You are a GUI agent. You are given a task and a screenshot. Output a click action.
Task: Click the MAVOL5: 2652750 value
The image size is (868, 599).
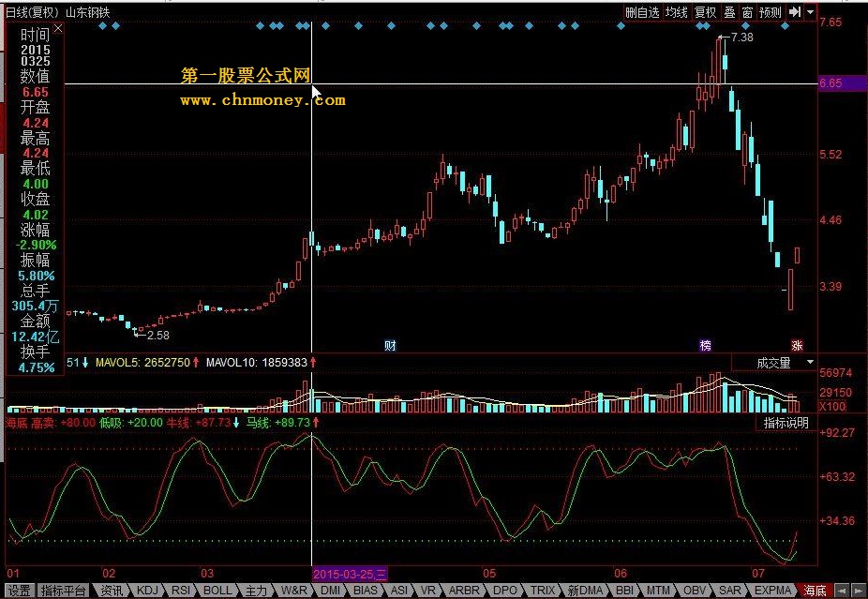pos(142,363)
